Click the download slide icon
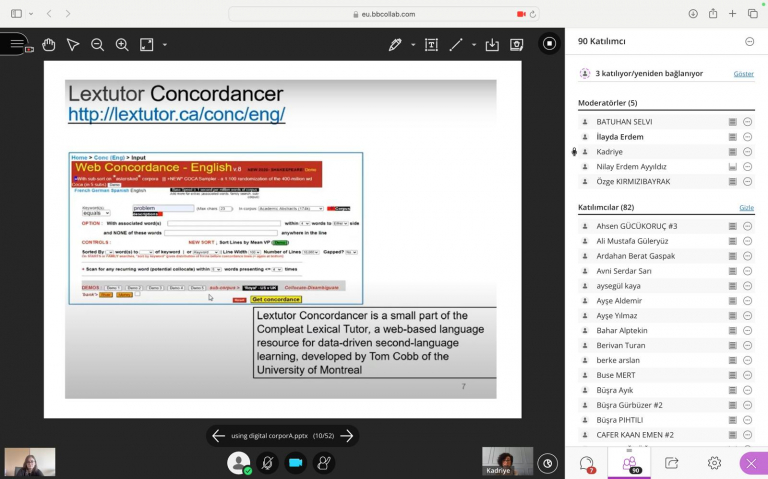This screenshot has width=768, height=479. click(x=492, y=45)
